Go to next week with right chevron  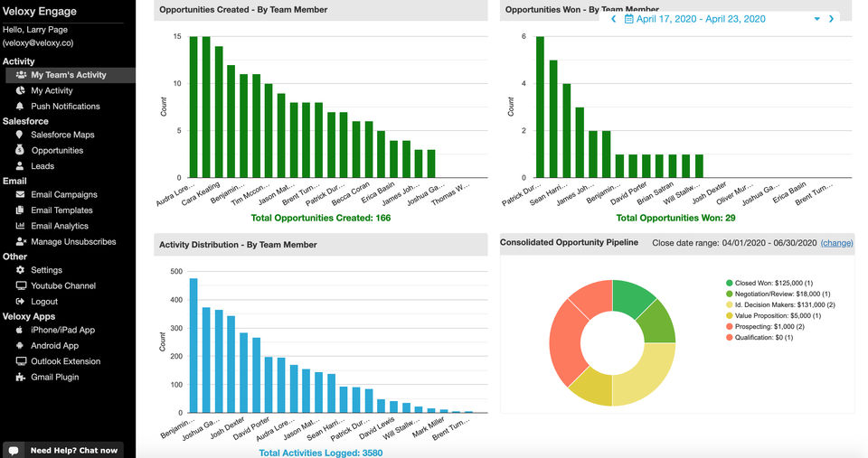tap(831, 19)
